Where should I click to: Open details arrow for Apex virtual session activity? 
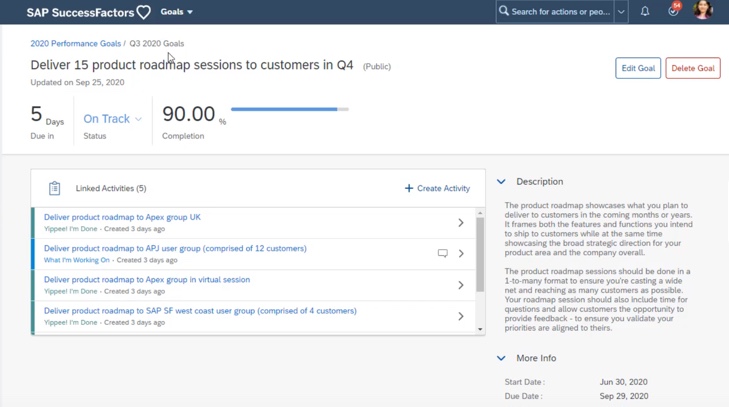point(461,285)
